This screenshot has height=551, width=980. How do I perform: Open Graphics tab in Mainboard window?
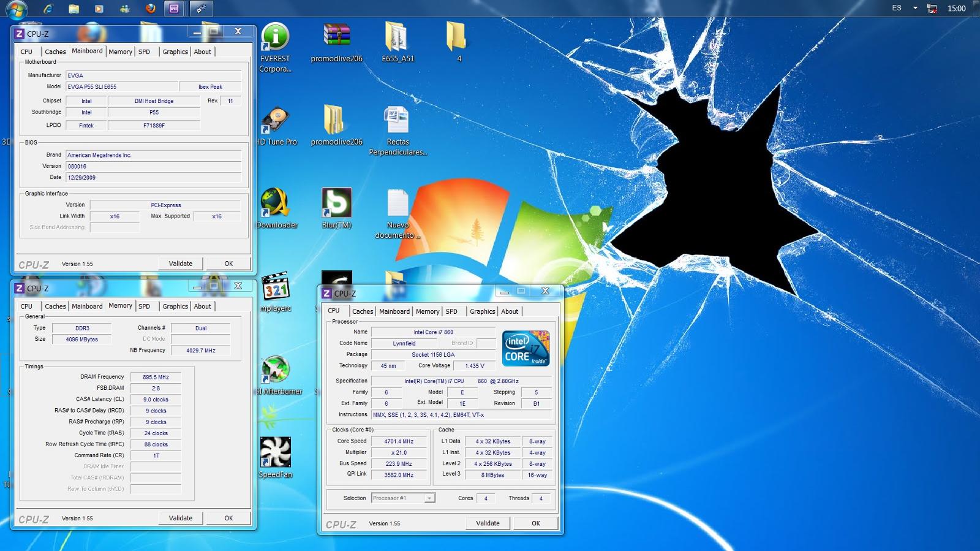point(175,51)
